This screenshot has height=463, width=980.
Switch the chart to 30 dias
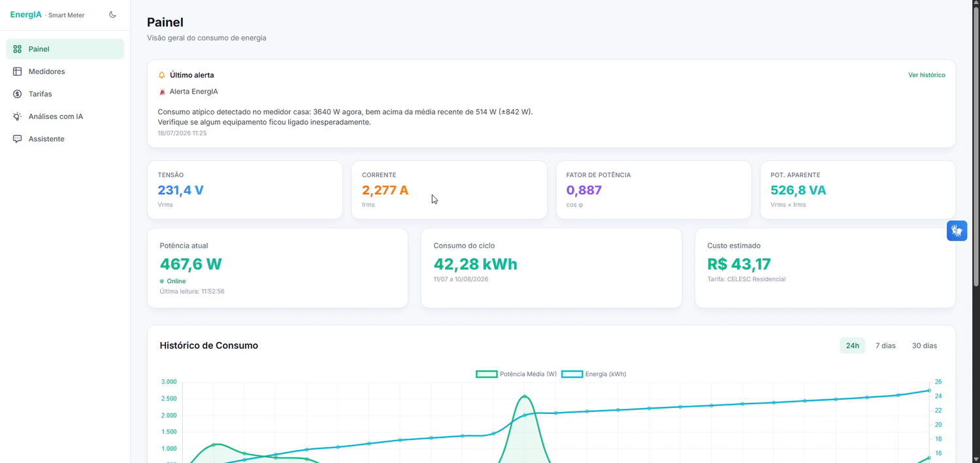pyautogui.click(x=924, y=345)
